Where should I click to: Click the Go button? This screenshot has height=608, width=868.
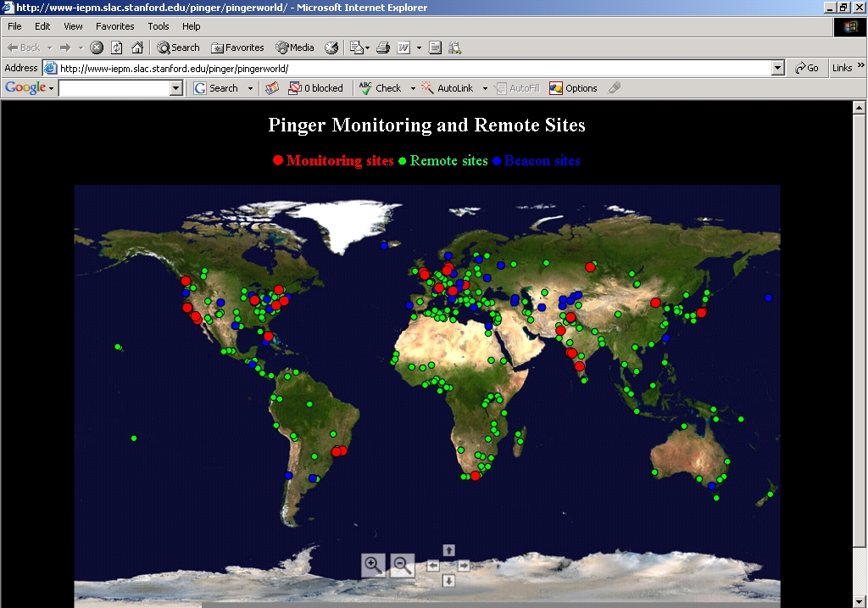pos(807,68)
